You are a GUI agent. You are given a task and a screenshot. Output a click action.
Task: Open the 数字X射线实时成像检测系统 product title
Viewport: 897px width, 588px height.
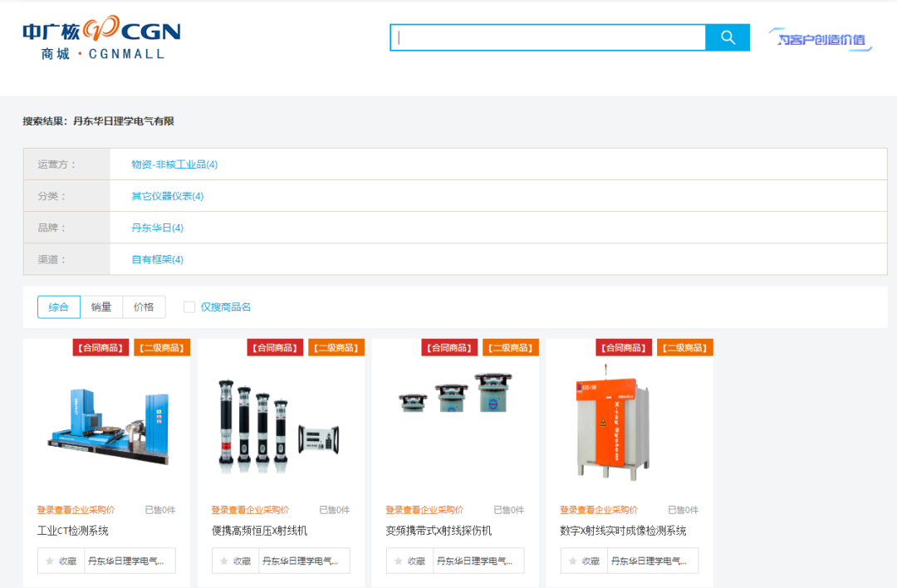623,531
